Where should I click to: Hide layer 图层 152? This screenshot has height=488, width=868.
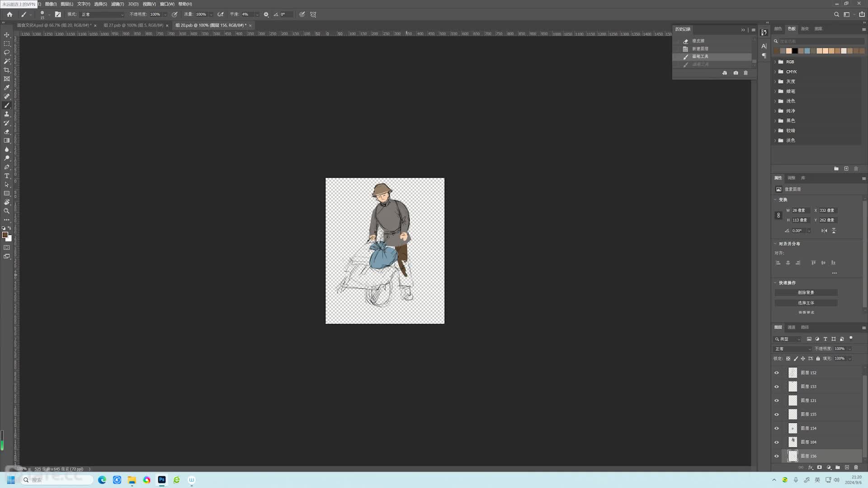777,373
